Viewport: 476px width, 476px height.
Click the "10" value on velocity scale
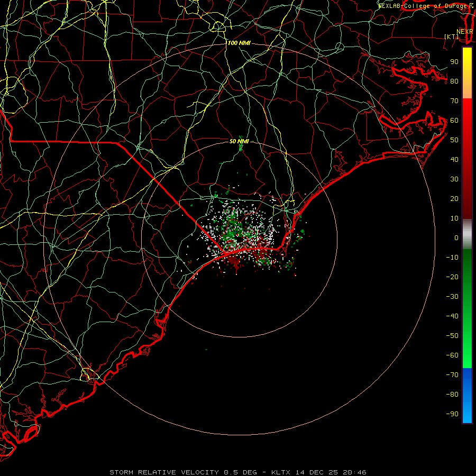[x=454, y=218]
